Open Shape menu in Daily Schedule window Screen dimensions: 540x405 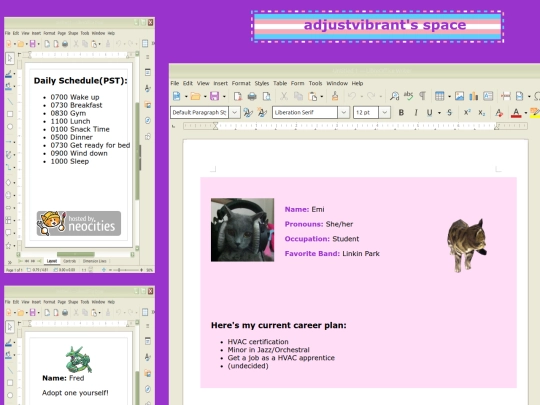tap(73, 33)
